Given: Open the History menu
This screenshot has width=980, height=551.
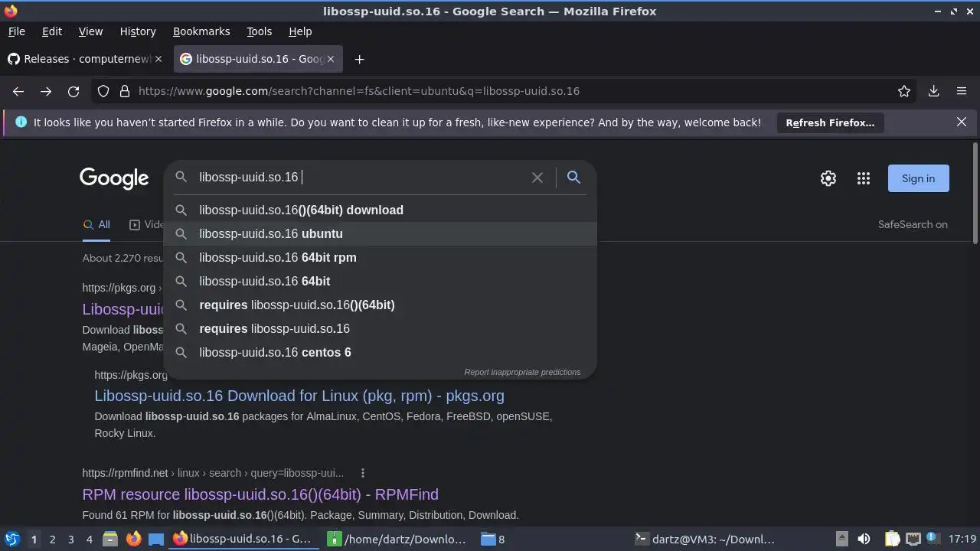Looking at the screenshot, I should pyautogui.click(x=138, y=31).
